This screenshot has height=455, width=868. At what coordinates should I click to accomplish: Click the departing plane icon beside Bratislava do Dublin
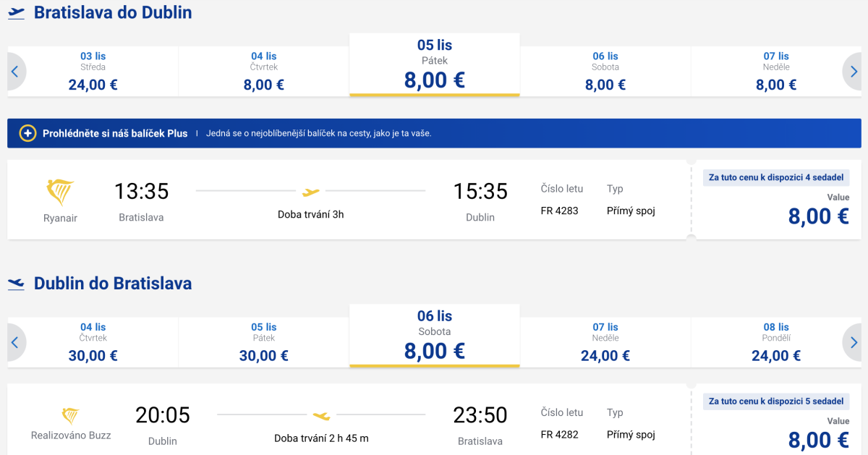(16, 14)
